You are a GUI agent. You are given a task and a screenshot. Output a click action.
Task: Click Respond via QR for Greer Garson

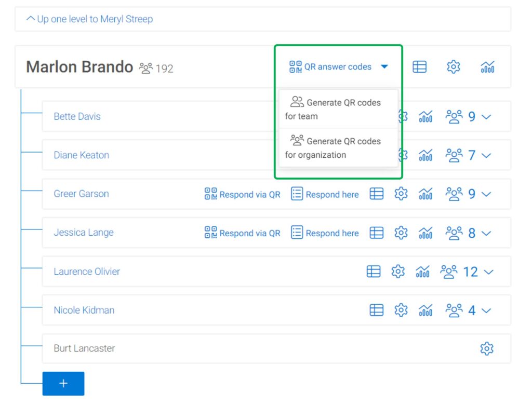(242, 195)
